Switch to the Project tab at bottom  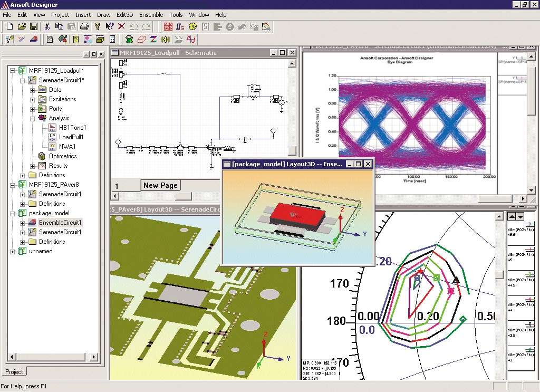coord(14,372)
